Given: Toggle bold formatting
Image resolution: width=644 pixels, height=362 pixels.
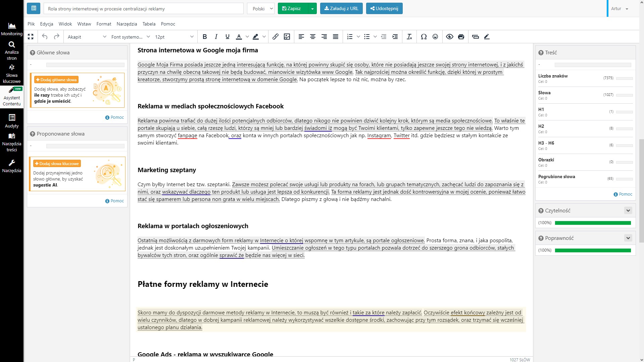Looking at the screenshot, I should click(205, 37).
